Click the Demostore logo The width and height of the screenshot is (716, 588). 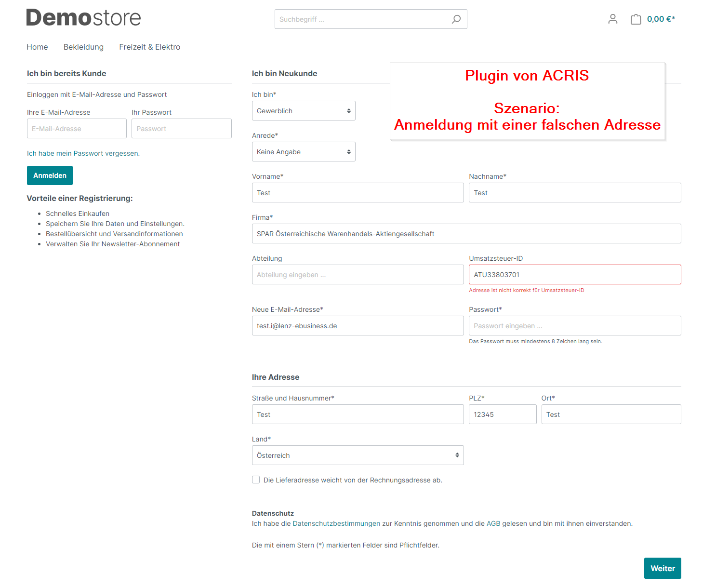point(83,18)
